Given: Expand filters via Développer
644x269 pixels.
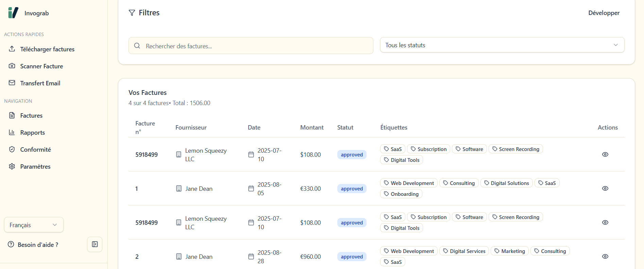Looking at the screenshot, I should pyautogui.click(x=604, y=13).
